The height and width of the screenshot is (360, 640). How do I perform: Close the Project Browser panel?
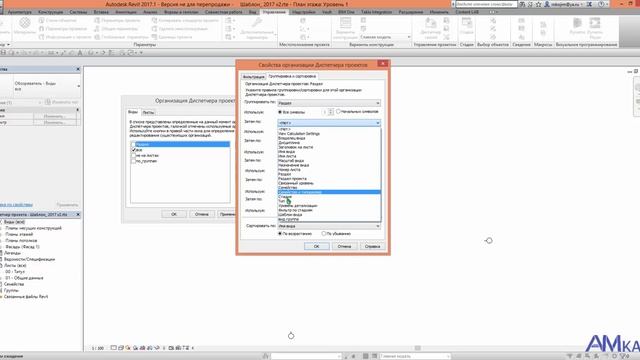(x=78, y=214)
